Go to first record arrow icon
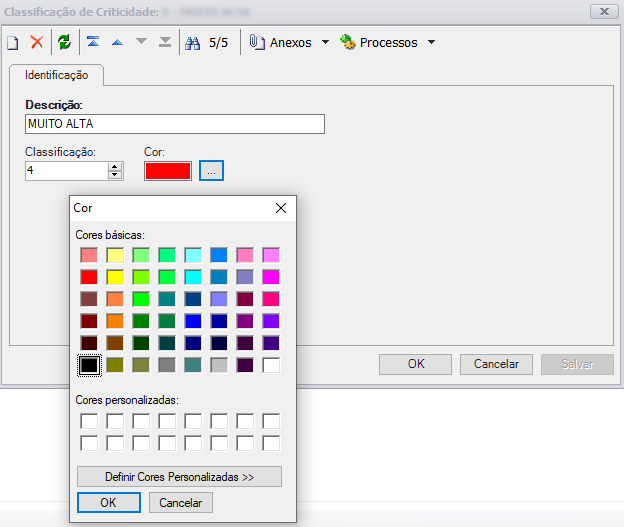Screen dimensions: 624x527 (x=93, y=41)
